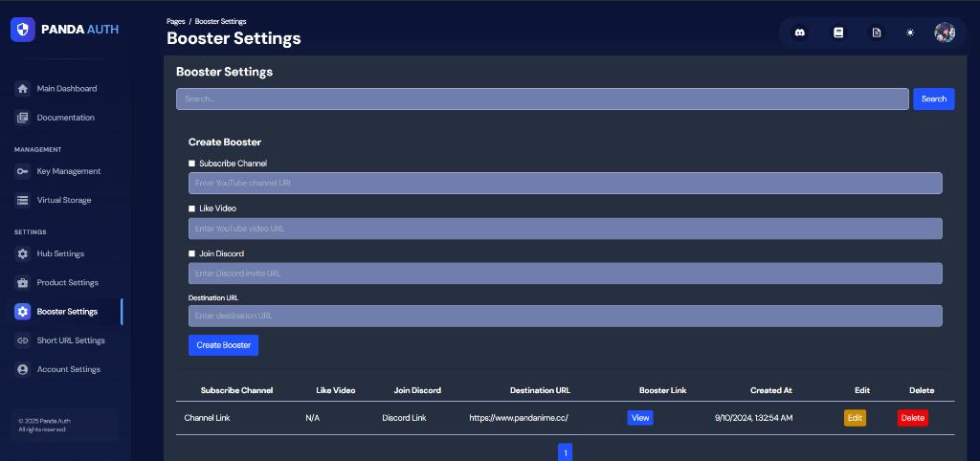The image size is (980, 461).
Task: Click the View booster link button
Action: coord(640,418)
